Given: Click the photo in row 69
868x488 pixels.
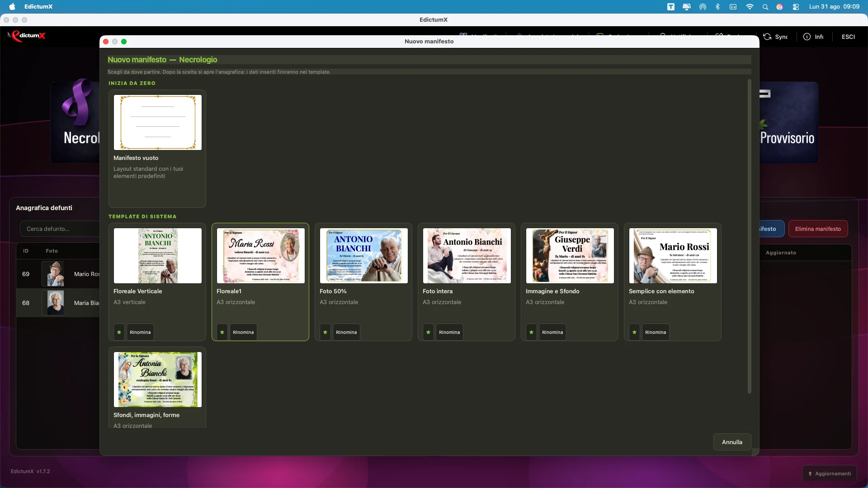Looking at the screenshot, I should point(56,274).
